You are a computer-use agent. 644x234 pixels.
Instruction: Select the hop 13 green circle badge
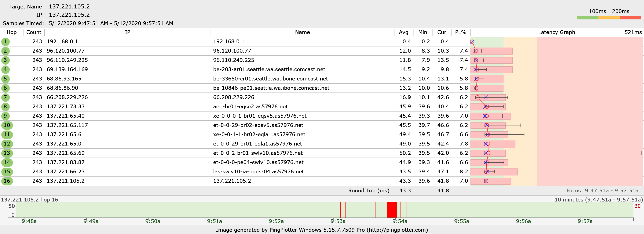pyautogui.click(x=7, y=153)
